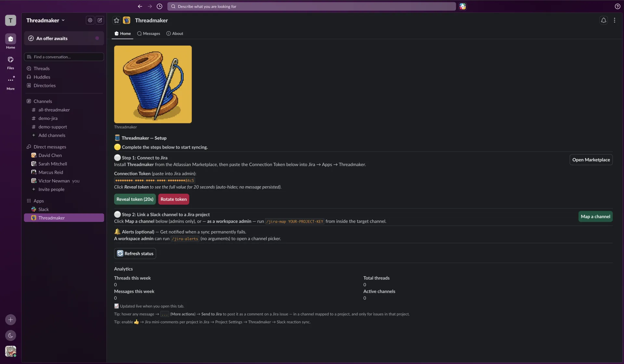
Task: Open the demo-jira channel
Action: click(48, 118)
